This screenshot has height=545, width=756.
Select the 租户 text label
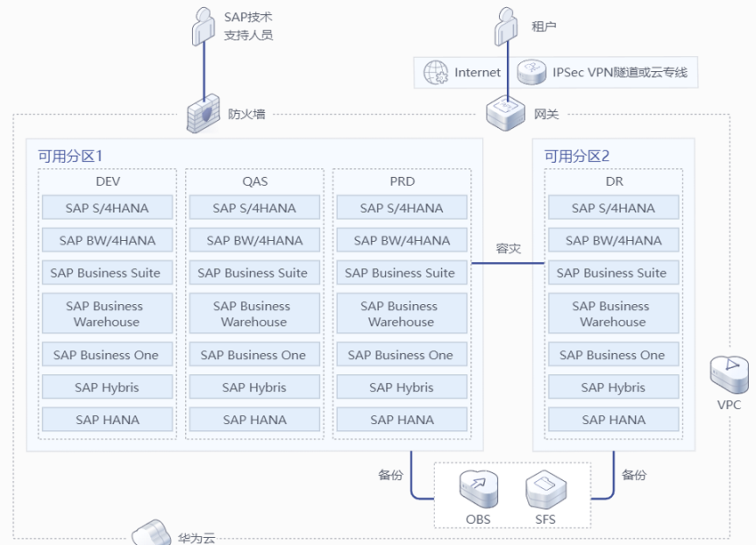[543, 26]
